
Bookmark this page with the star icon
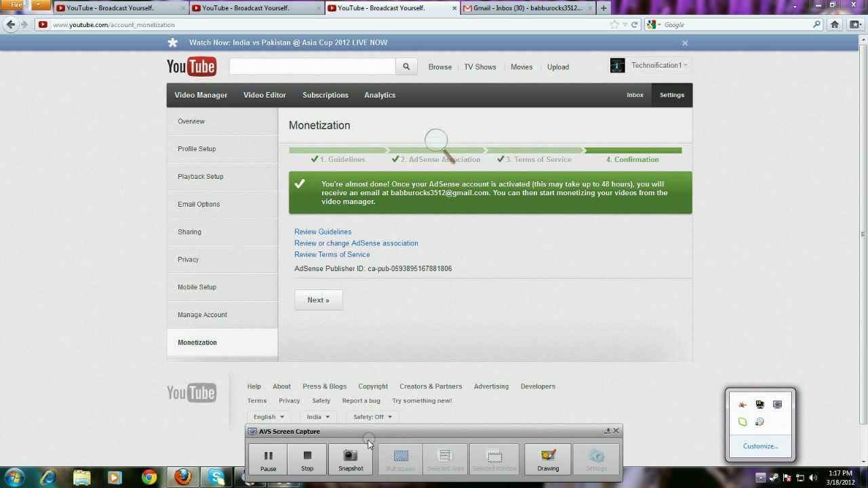point(614,24)
